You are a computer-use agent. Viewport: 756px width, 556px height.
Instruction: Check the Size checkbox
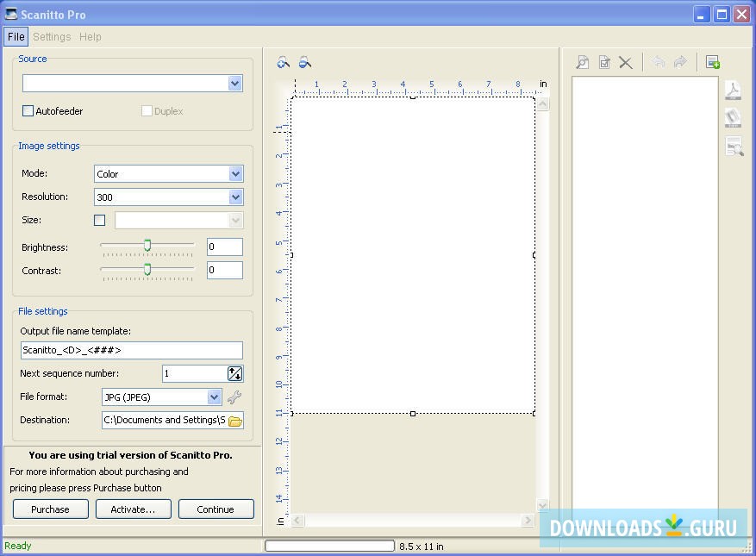click(x=99, y=221)
